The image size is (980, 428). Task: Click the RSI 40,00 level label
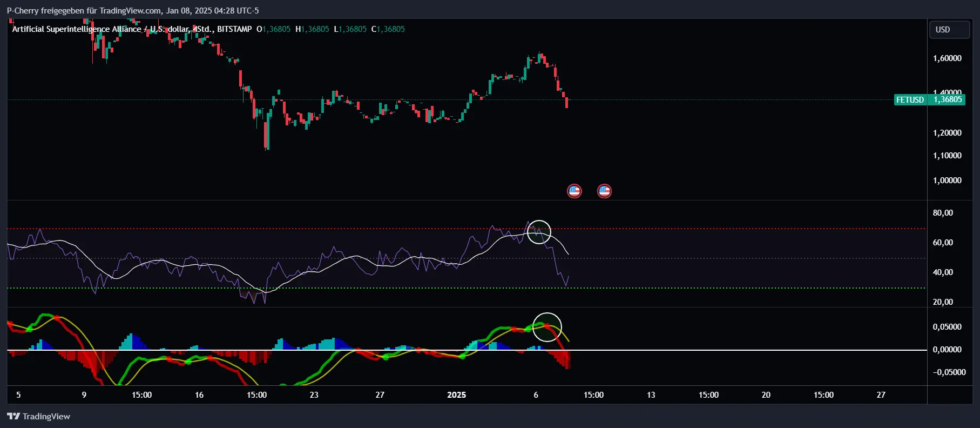click(x=943, y=272)
